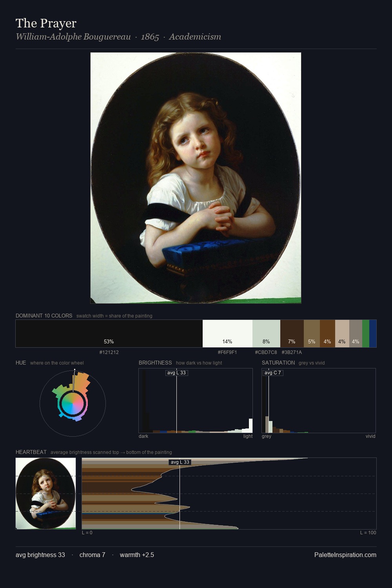392x588 pixels.
Task: Click the SATURATION section heading
Action: 278,363
